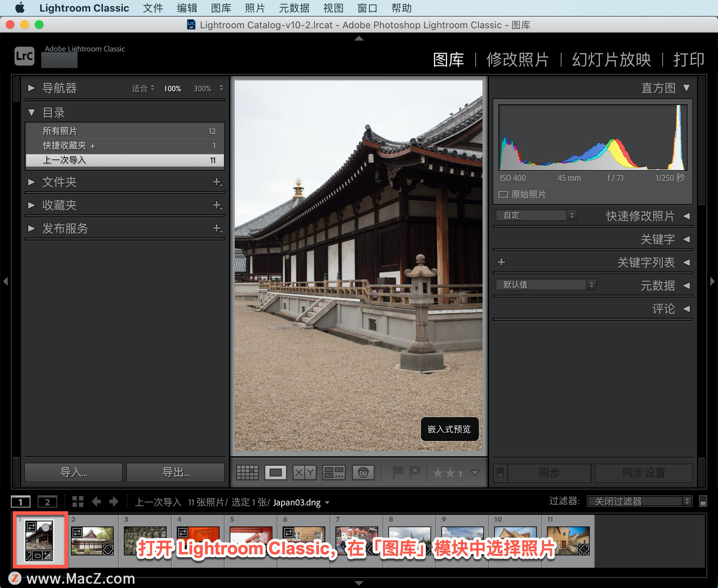Select filmstrip thumbnail number 2
Screen dimensions: 718x588
[x=92, y=541]
